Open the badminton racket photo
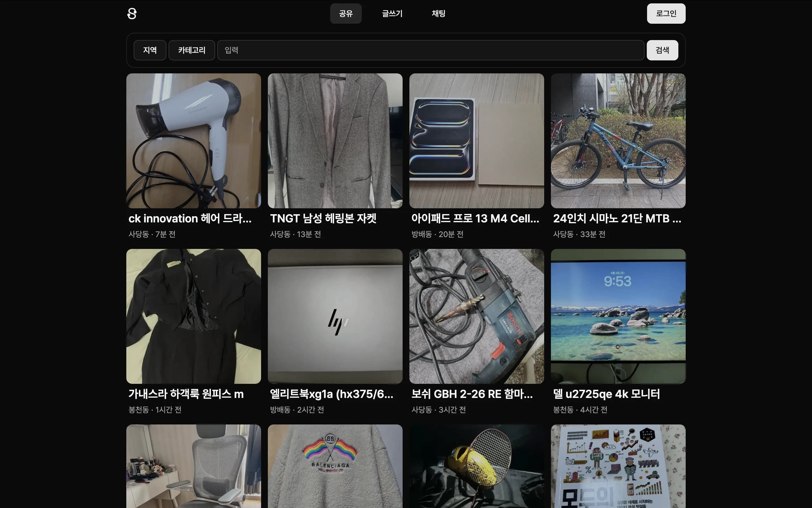Viewport: 812px width, 508px height. (476, 466)
